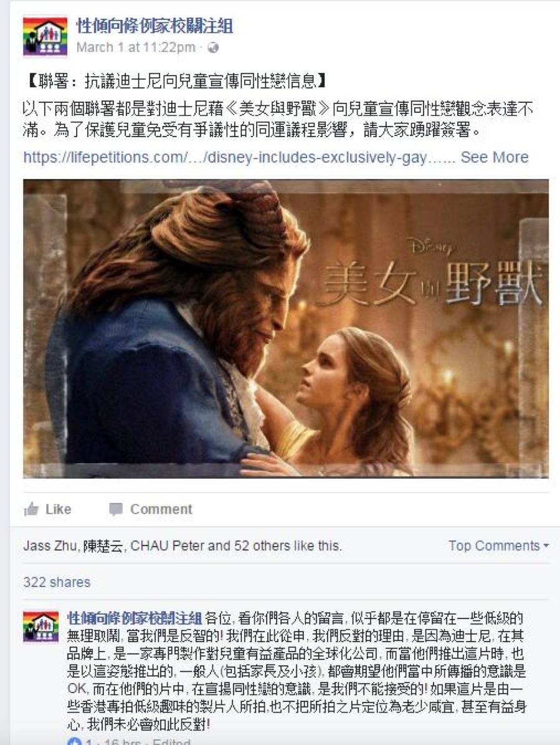The image size is (560, 745).
Task: Click the page profile picture at post top
Action: pyautogui.click(x=45, y=37)
